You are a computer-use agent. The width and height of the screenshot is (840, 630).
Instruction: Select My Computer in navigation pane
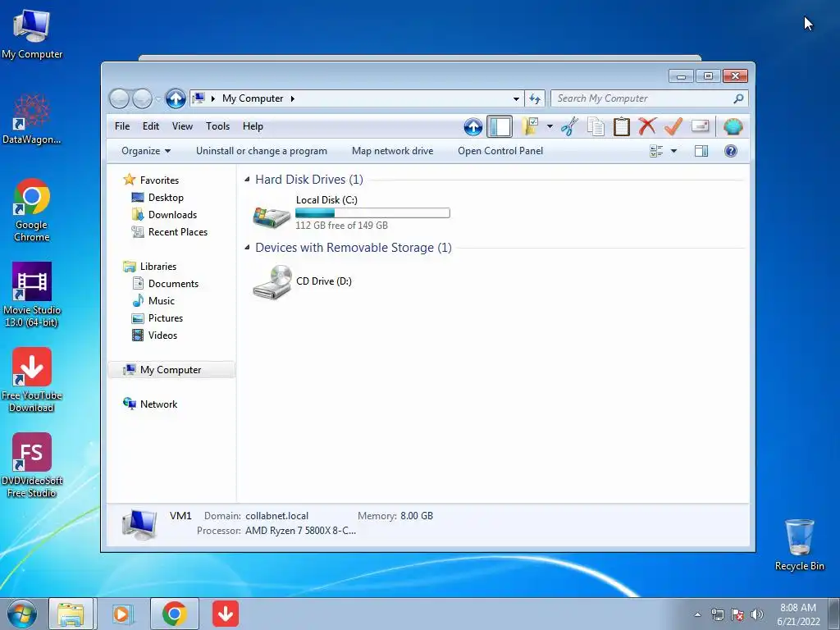click(171, 370)
